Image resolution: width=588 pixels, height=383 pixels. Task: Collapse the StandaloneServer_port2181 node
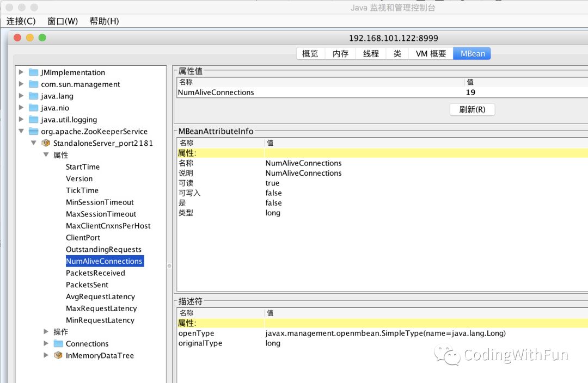coord(34,143)
